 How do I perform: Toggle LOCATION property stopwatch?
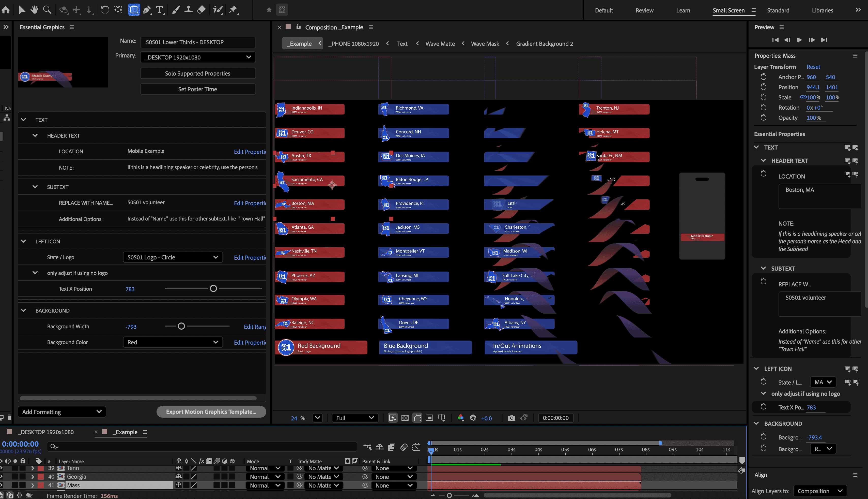(763, 174)
